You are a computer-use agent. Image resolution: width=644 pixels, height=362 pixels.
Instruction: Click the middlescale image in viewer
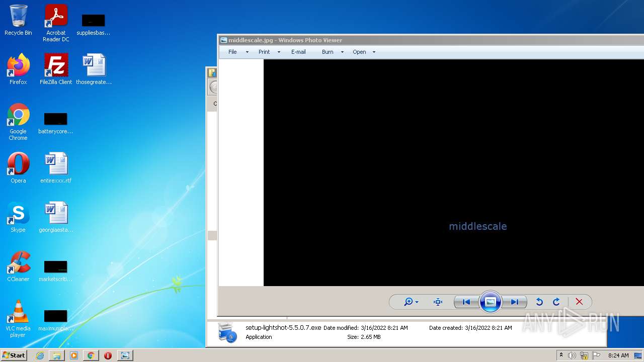454,172
